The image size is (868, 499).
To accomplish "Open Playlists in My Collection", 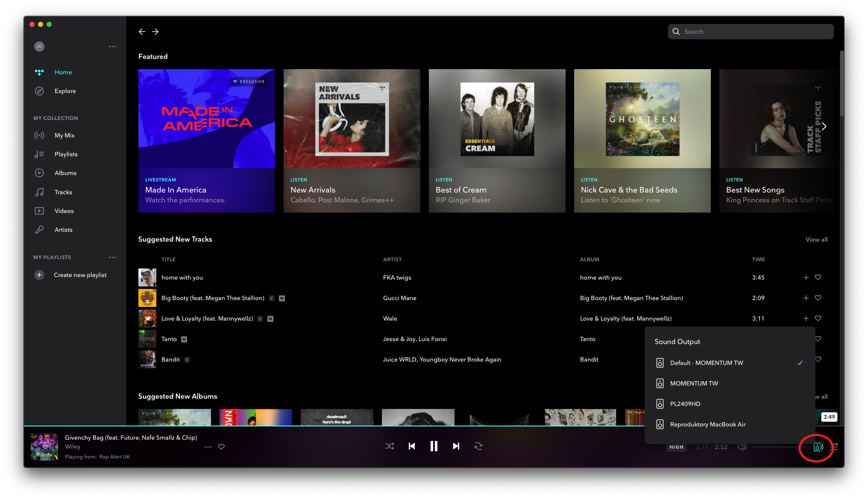I will pyautogui.click(x=66, y=154).
